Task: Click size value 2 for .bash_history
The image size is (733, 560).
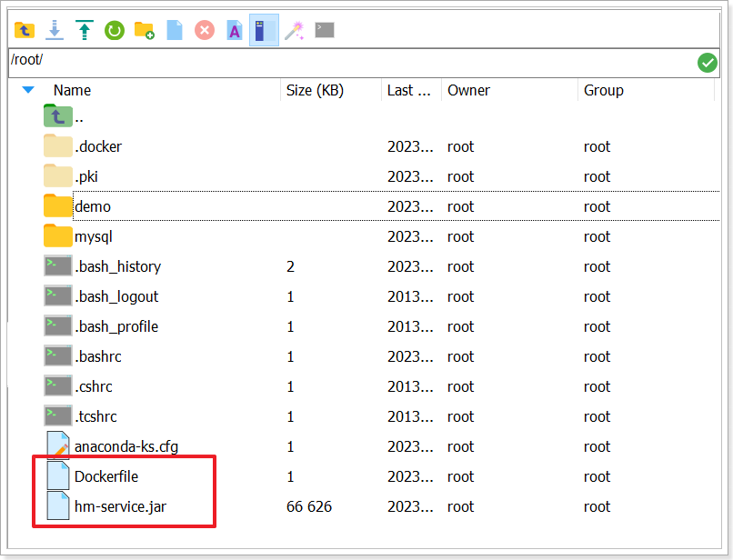Action: point(290,266)
